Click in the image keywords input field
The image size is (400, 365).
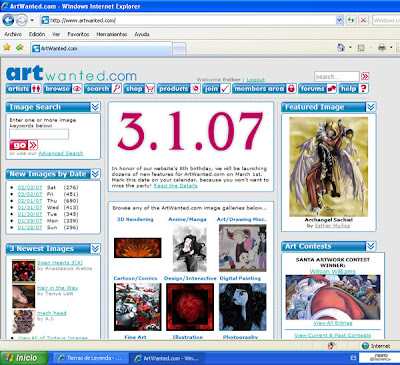(x=39, y=134)
